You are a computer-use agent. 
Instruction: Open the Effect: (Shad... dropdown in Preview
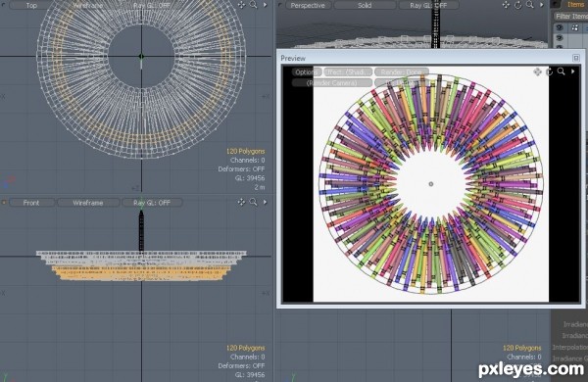[x=348, y=72]
